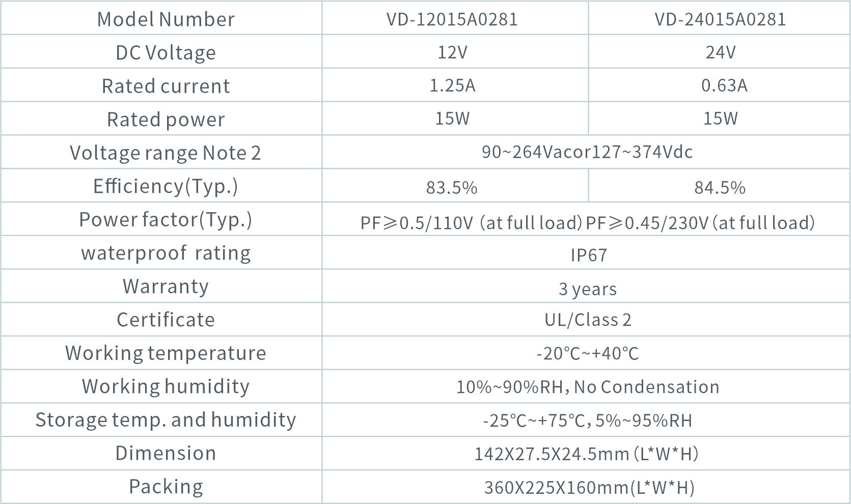Viewport: 851px width, 504px height.
Task: Click the 24V DC voltage value
Action: click(x=720, y=52)
